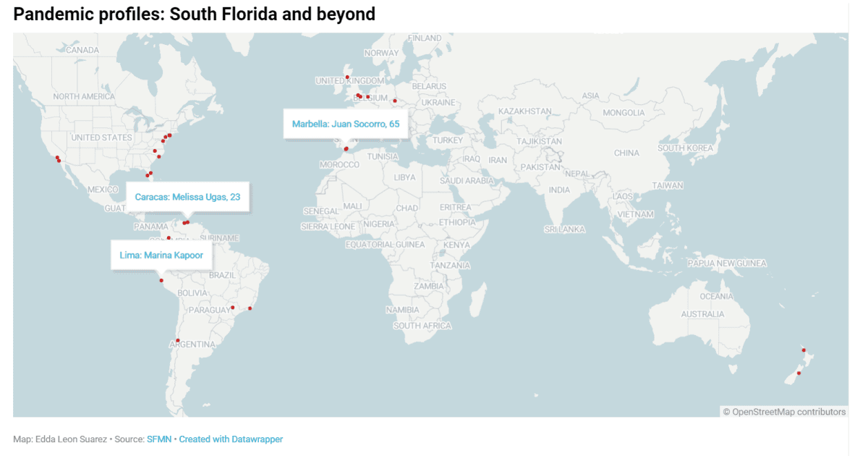
Task: Click the red marker near Marbella, Spain
Action: (346, 148)
